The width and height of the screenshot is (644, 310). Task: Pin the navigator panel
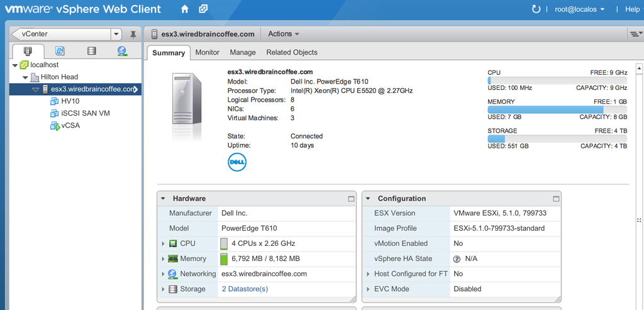pos(133,35)
